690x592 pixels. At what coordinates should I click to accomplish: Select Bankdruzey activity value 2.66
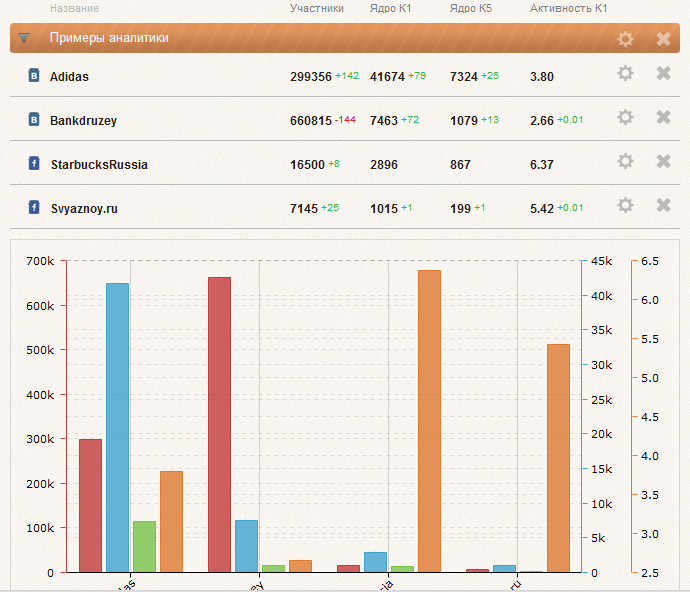coord(542,121)
